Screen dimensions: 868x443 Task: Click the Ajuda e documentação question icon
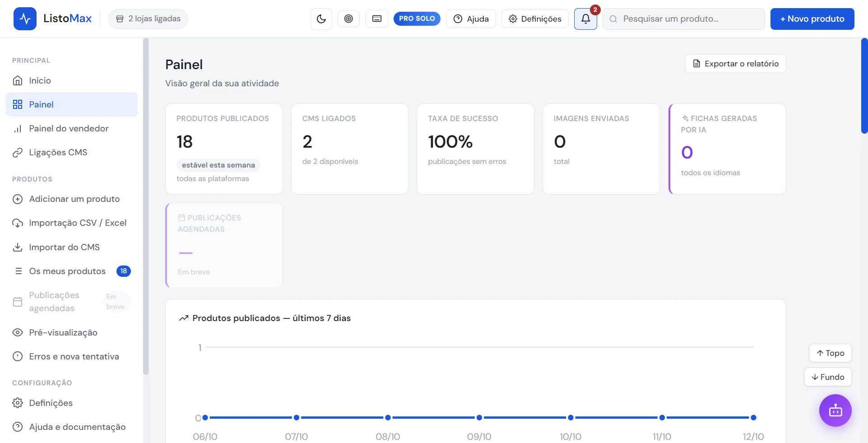pyautogui.click(x=18, y=427)
